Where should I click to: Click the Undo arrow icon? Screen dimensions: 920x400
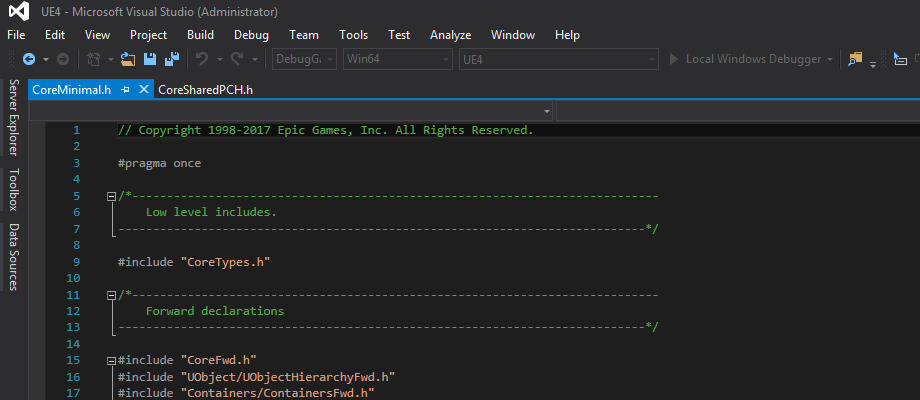tap(202, 59)
